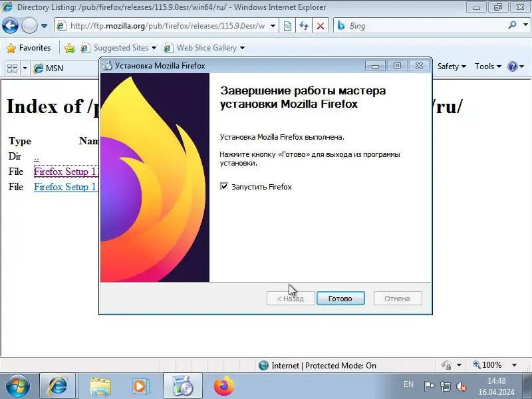Click the Bing search box
532x399 pixels.
(x=421, y=26)
